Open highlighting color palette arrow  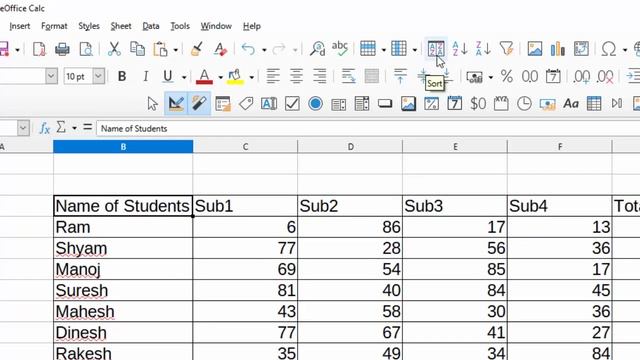251,77
